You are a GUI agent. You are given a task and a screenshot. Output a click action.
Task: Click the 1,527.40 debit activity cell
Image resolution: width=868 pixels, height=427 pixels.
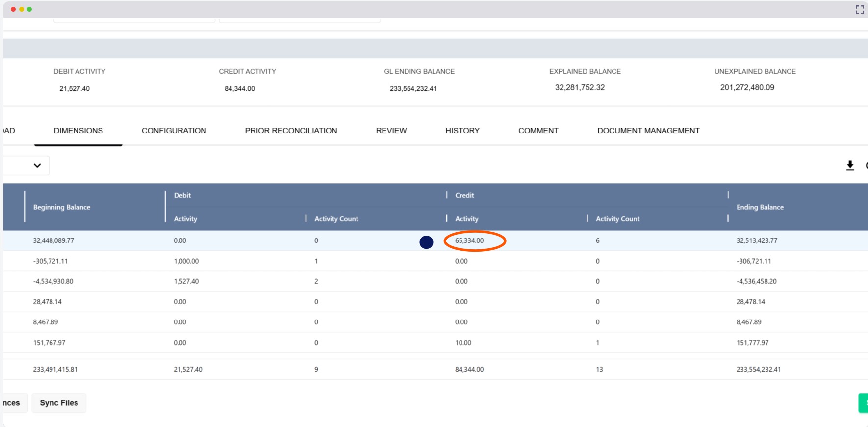186,281
